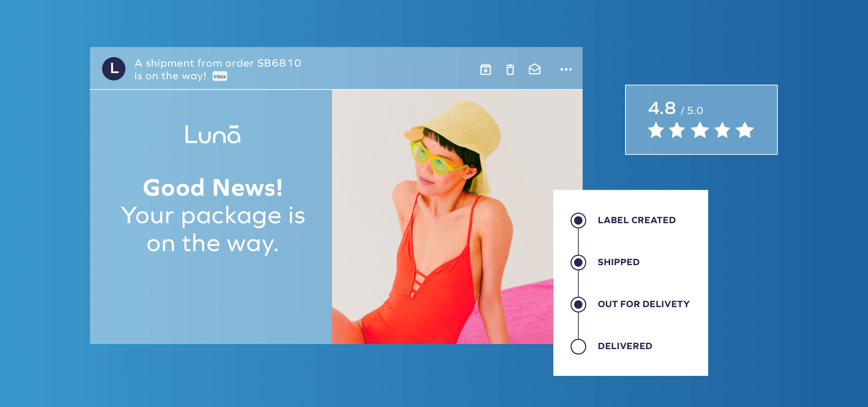Select the Label Created status radio
Image resolution: width=868 pixels, height=407 pixels.
pyautogui.click(x=579, y=220)
